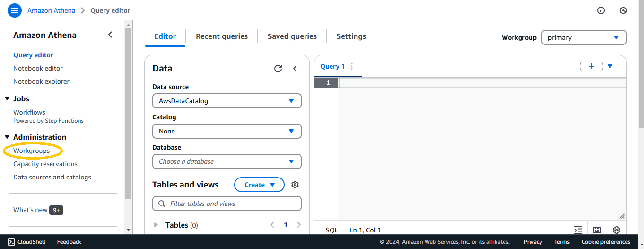Image resolution: width=644 pixels, height=249 pixels.
Task: Open Notebook explorer in the sidebar
Action: [x=41, y=81]
